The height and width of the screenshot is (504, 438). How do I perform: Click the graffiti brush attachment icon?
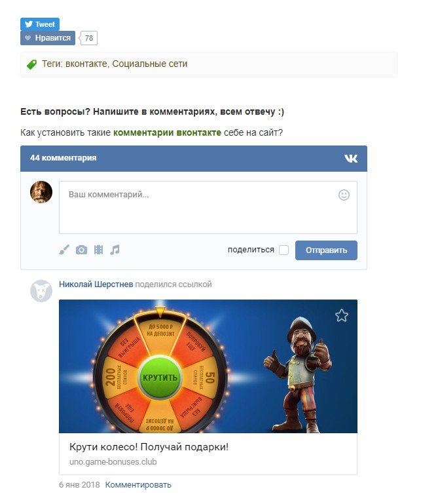point(64,250)
